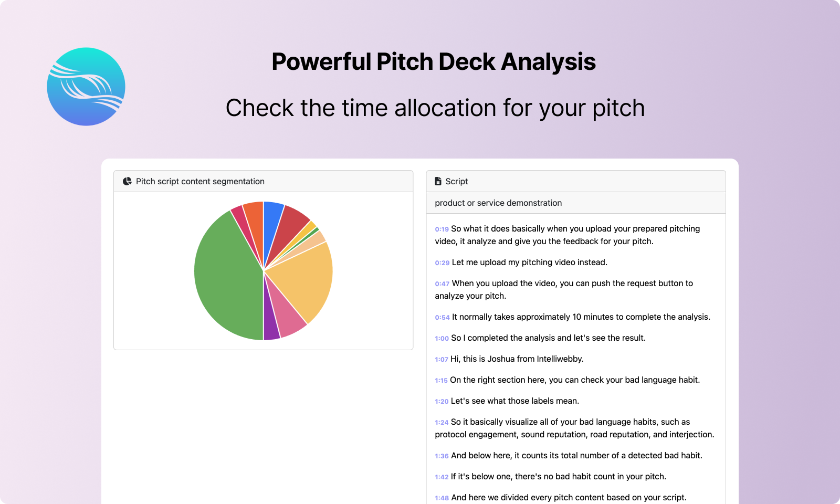Click timestamp 0:54 in the script

441,317
